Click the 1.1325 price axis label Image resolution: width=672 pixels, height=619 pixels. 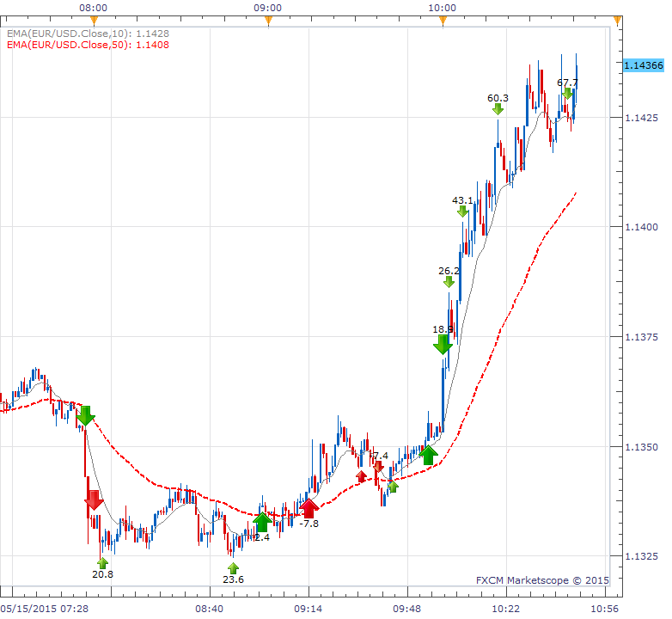click(641, 556)
